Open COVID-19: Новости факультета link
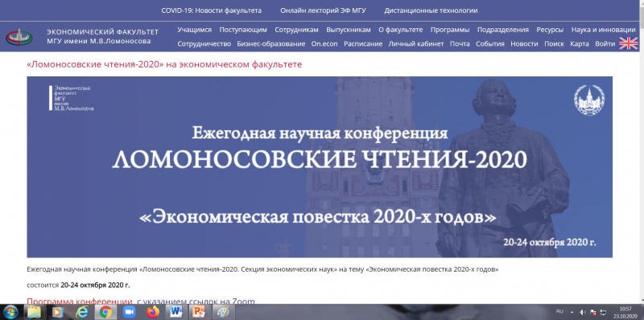 point(211,10)
